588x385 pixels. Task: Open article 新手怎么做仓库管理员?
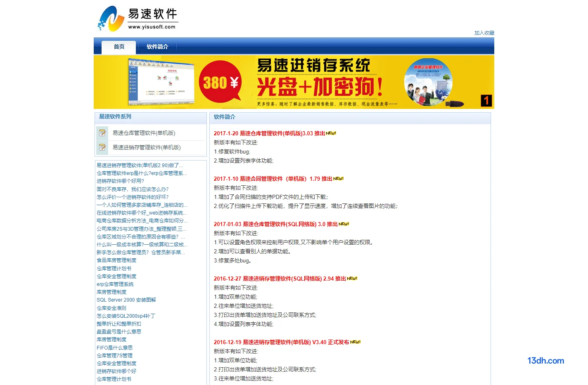[x=141, y=253]
